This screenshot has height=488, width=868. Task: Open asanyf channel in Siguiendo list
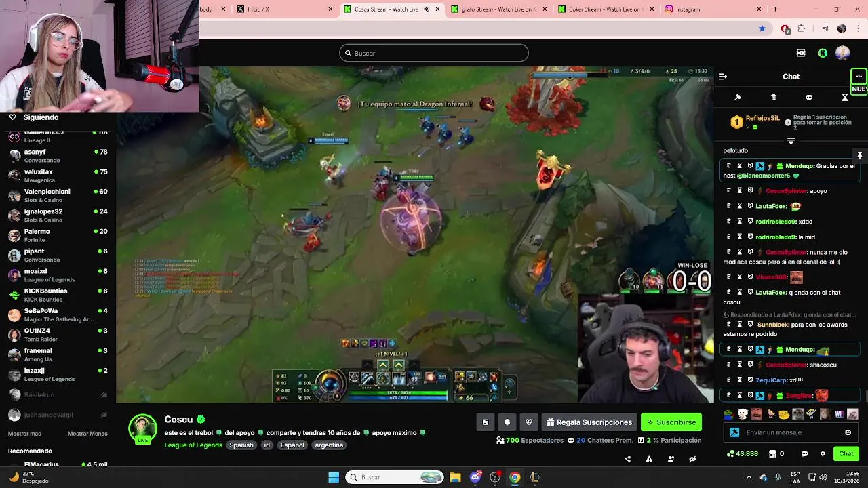[x=58, y=156]
